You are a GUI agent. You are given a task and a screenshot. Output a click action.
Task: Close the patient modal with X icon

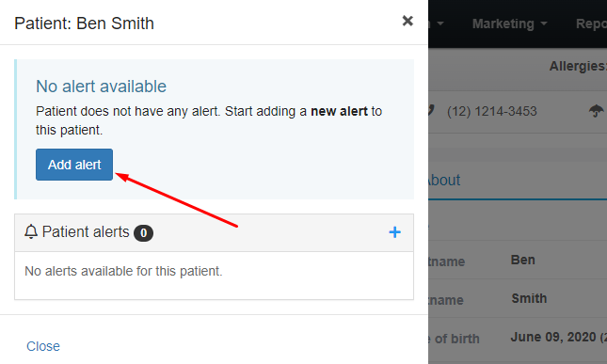[407, 21]
